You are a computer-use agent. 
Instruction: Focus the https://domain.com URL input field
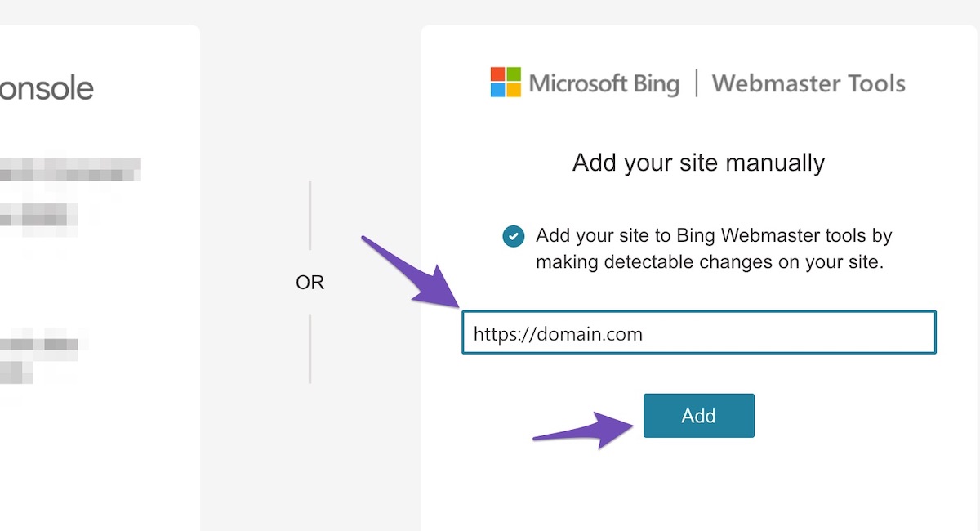[x=698, y=333]
